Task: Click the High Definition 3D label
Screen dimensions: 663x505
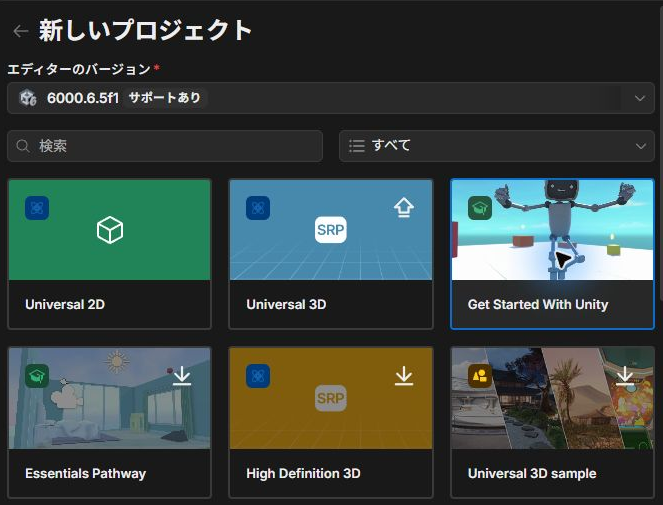Action: click(x=304, y=473)
